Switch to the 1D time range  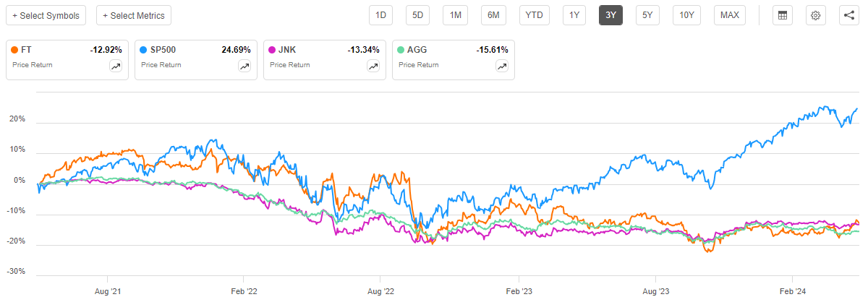(x=381, y=15)
